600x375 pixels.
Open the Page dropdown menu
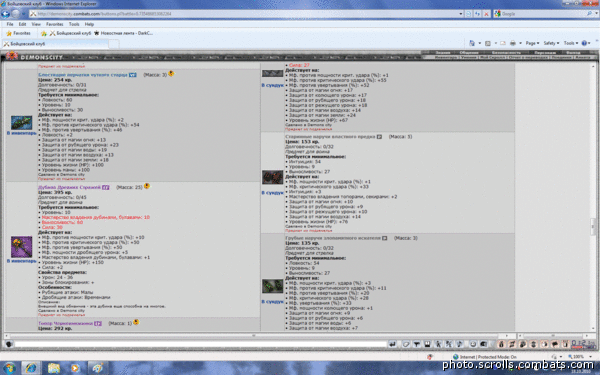pos(532,43)
